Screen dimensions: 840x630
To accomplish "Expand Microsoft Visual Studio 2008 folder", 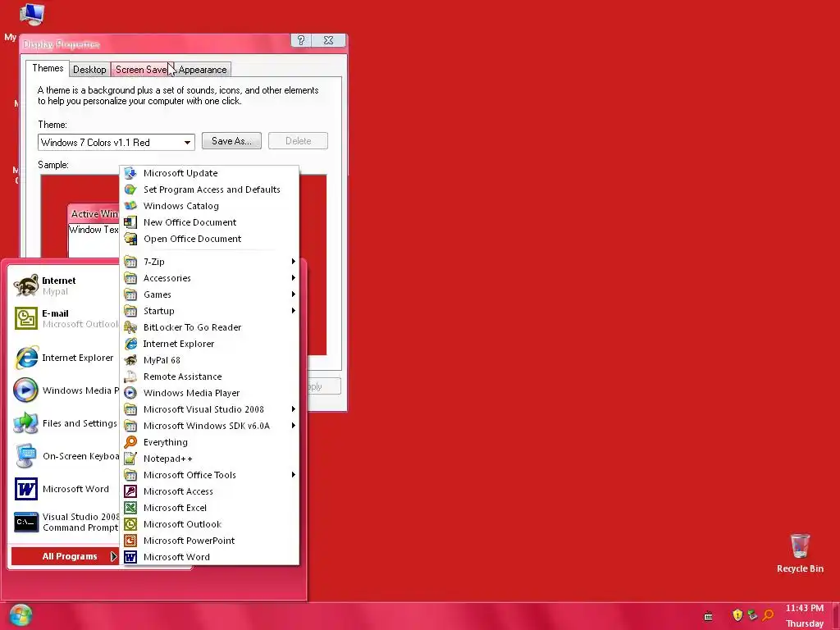I will (x=209, y=409).
